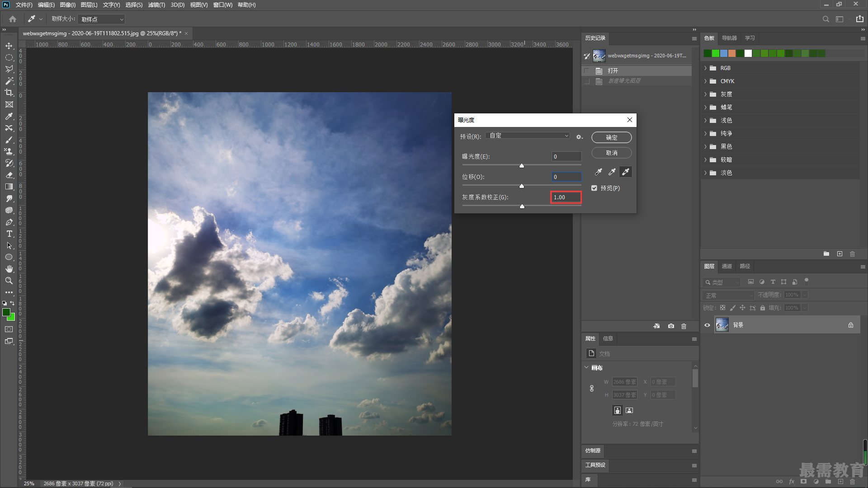Switch to the 导航器 tab
Image resolution: width=868 pixels, height=488 pixels.
tap(729, 38)
